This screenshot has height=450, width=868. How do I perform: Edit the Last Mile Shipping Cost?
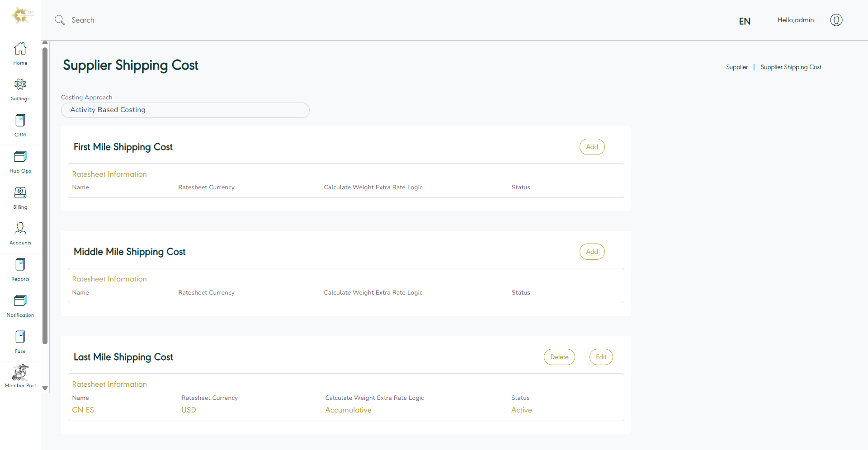pyautogui.click(x=601, y=357)
